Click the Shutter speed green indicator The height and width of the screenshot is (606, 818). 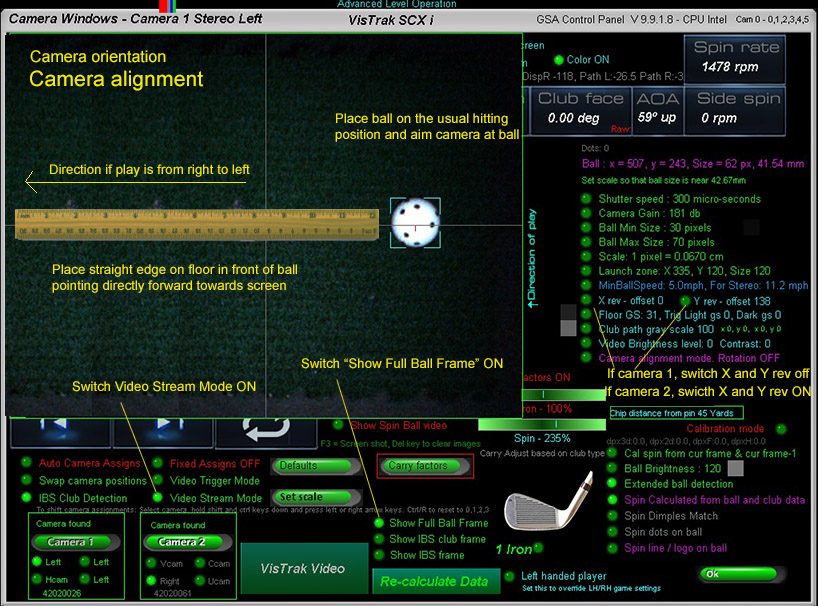click(586, 199)
